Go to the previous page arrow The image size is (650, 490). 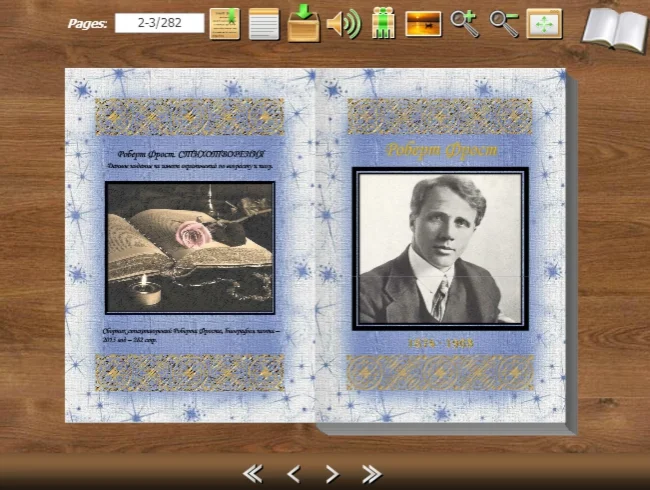(293, 473)
